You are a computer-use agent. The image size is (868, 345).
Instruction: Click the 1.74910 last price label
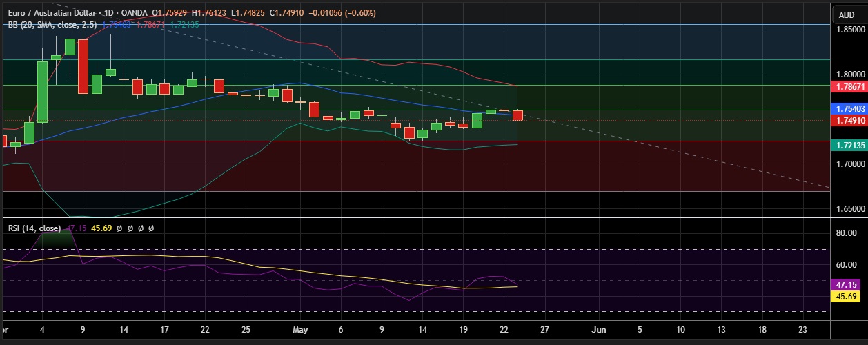click(x=848, y=121)
